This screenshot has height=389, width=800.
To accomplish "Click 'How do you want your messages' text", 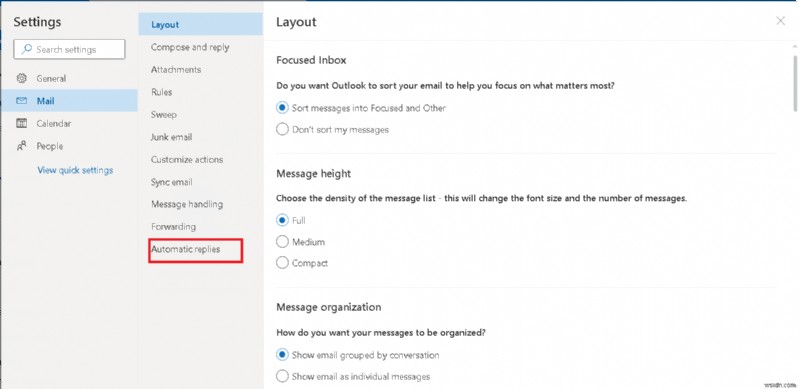I will 381,332.
